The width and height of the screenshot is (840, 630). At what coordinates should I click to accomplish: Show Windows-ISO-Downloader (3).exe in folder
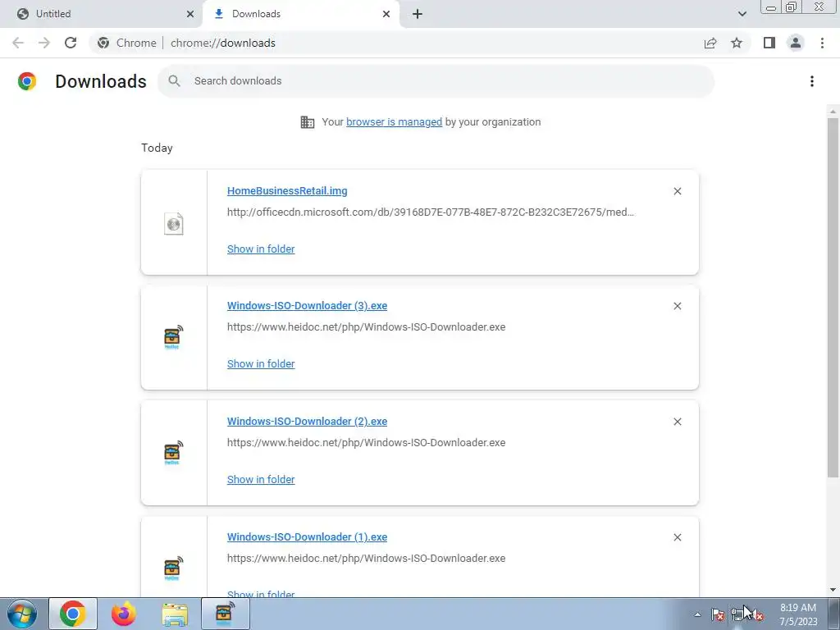(261, 363)
